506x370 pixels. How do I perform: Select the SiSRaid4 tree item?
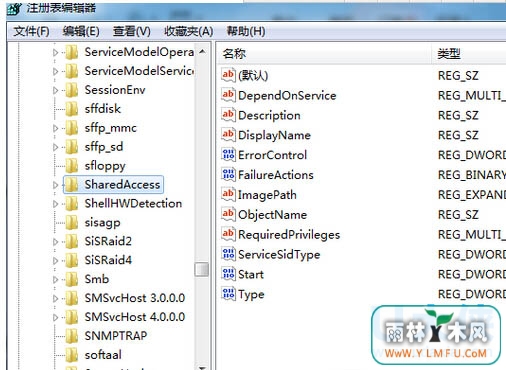[108, 260]
